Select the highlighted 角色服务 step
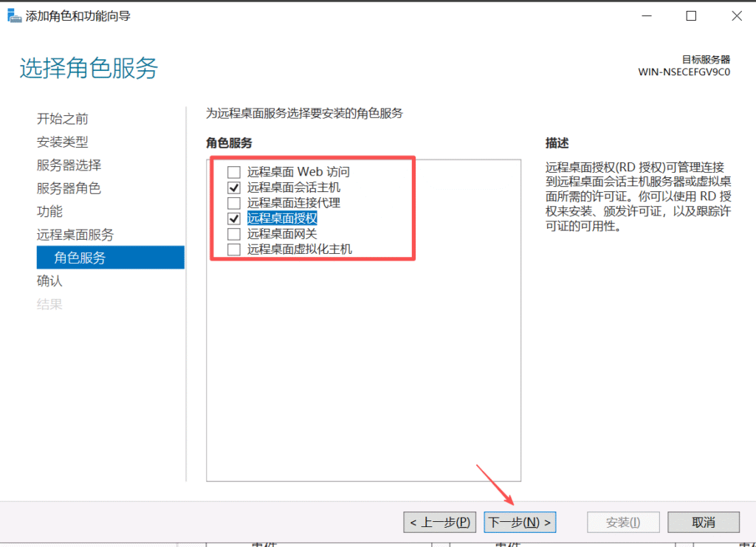This screenshot has height=547, width=756. tap(80, 258)
